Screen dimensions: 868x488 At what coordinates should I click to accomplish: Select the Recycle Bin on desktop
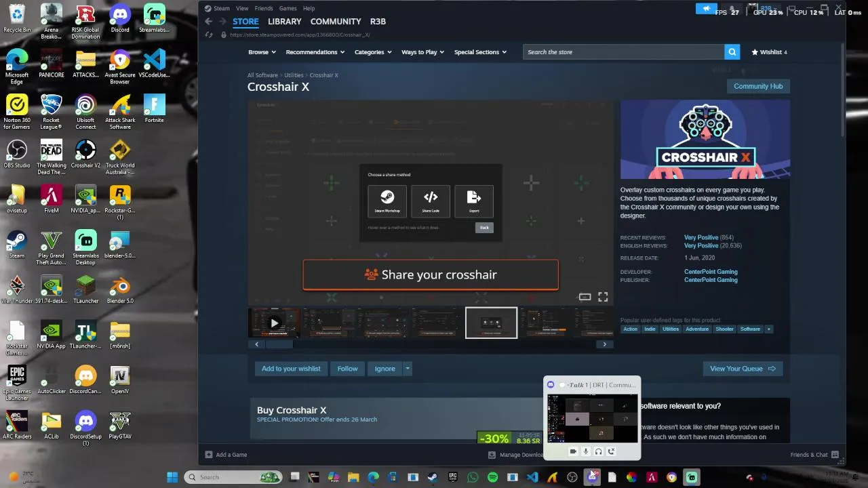(x=17, y=18)
